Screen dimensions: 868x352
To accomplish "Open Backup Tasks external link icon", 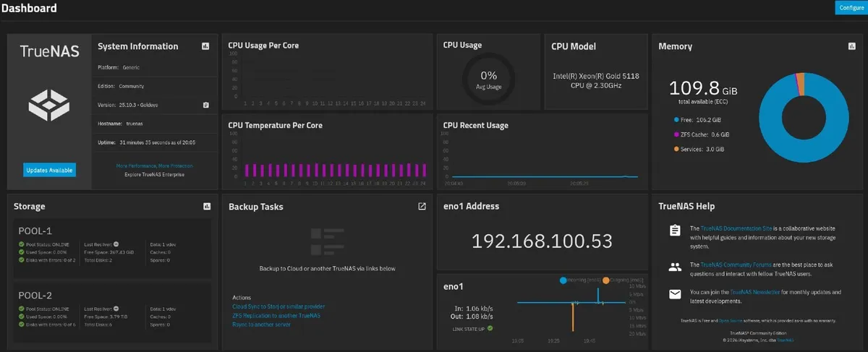I will pyautogui.click(x=422, y=207).
